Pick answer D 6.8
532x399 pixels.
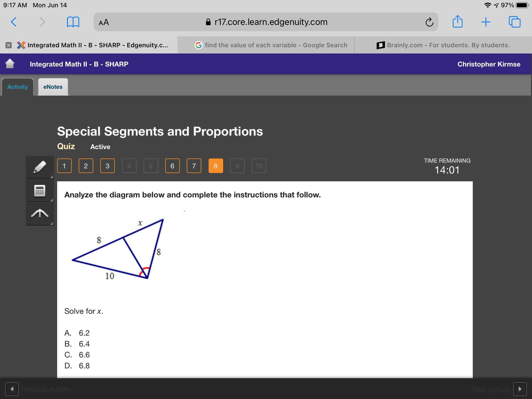coord(84,365)
